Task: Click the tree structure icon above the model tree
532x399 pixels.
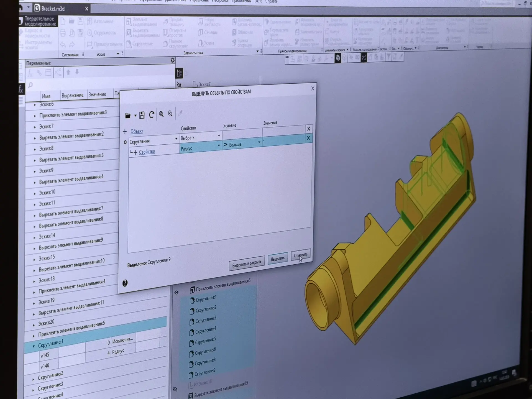Action: tap(179, 73)
